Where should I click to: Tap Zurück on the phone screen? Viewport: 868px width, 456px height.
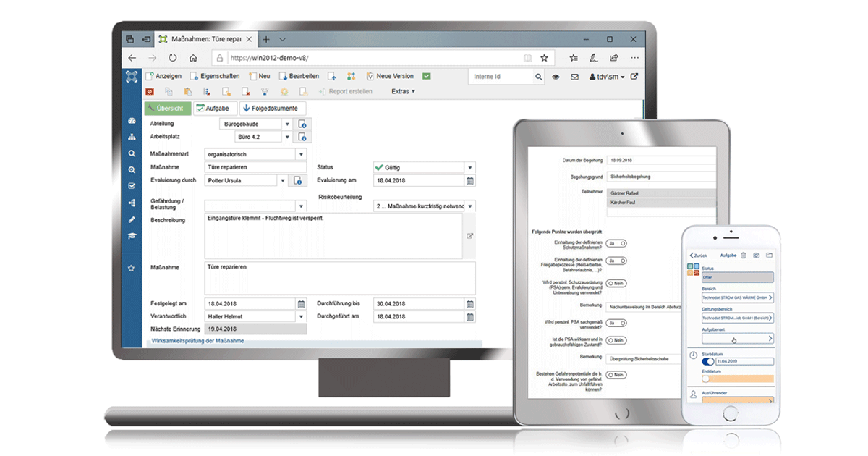coord(698,256)
